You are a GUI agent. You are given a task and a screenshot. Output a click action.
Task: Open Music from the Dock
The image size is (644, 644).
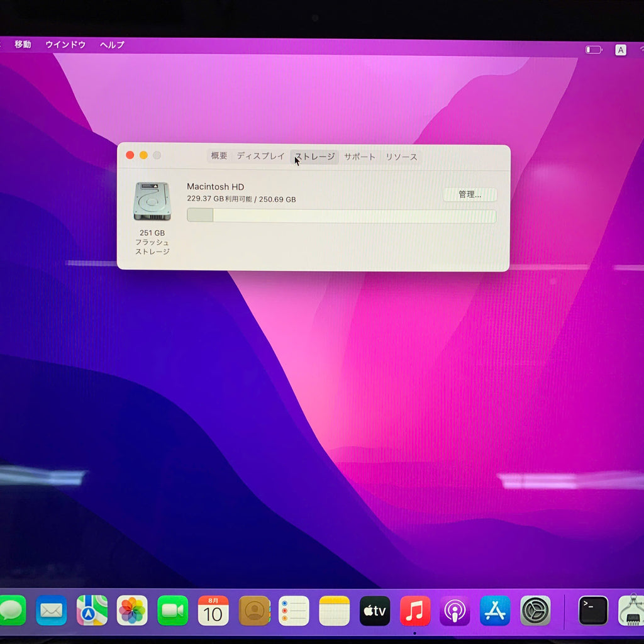point(415,611)
